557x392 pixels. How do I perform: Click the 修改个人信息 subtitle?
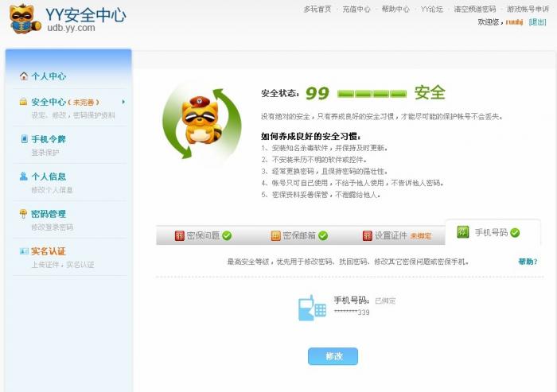53,190
